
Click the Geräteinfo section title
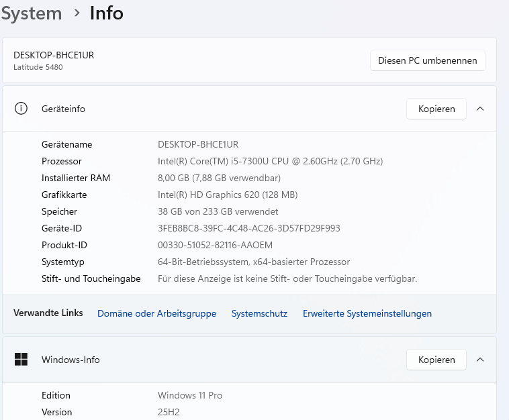coord(63,109)
